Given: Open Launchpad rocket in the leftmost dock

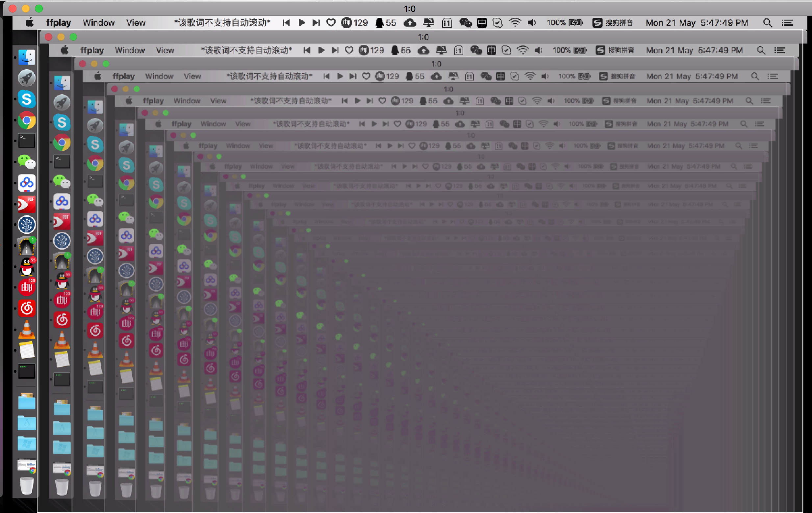Looking at the screenshot, I should 27,78.
